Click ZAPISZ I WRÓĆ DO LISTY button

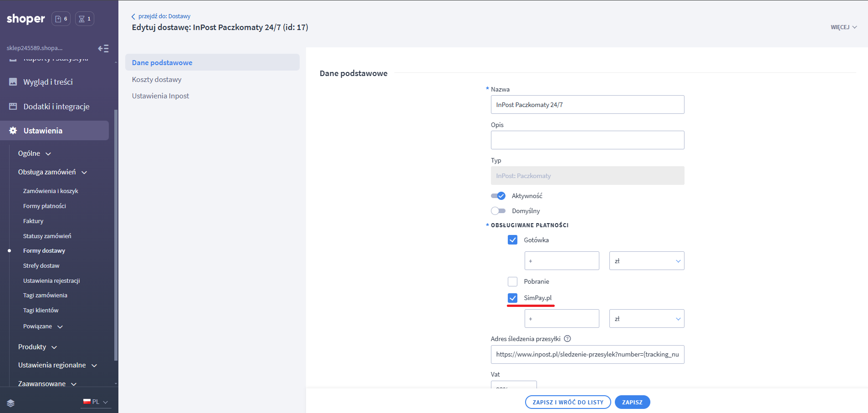click(x=568, y=402)
